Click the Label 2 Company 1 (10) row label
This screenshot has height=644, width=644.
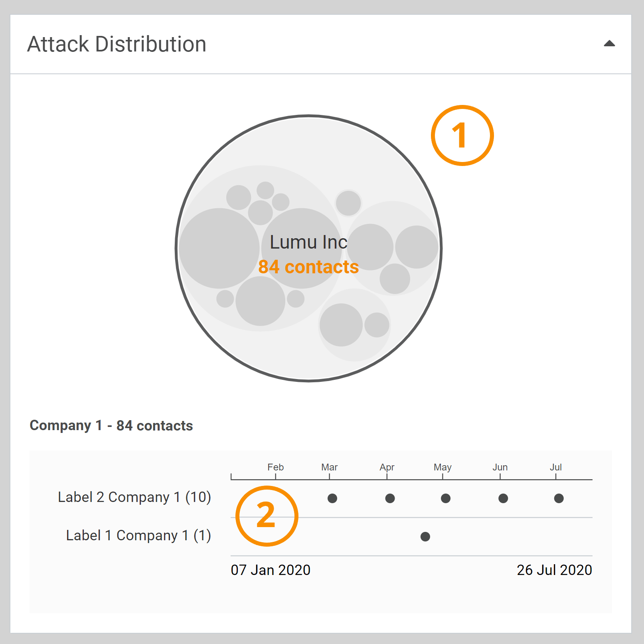[x=134, y=497]
